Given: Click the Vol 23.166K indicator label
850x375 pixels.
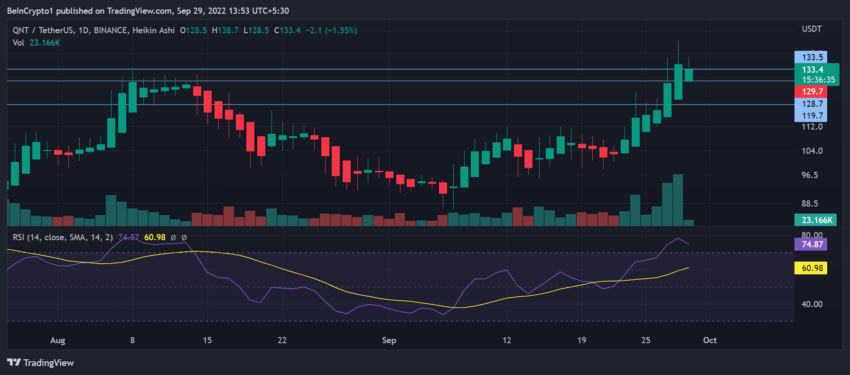Looking at the screenshot, I should point(36,42).
